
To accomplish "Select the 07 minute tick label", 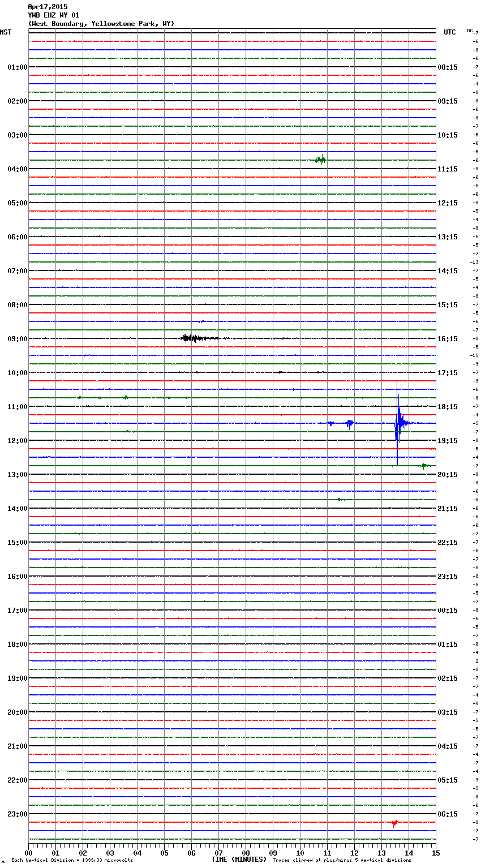I will pos(218,853).
